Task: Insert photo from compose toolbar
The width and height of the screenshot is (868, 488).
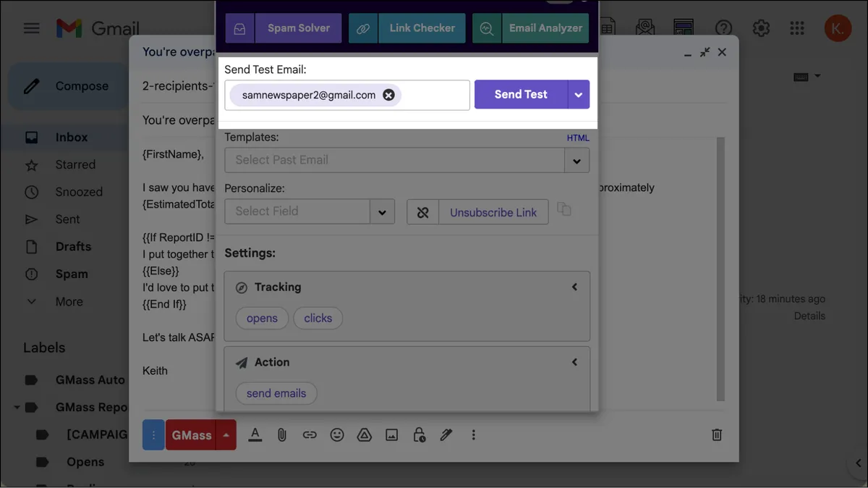Action: coord(391,434)
